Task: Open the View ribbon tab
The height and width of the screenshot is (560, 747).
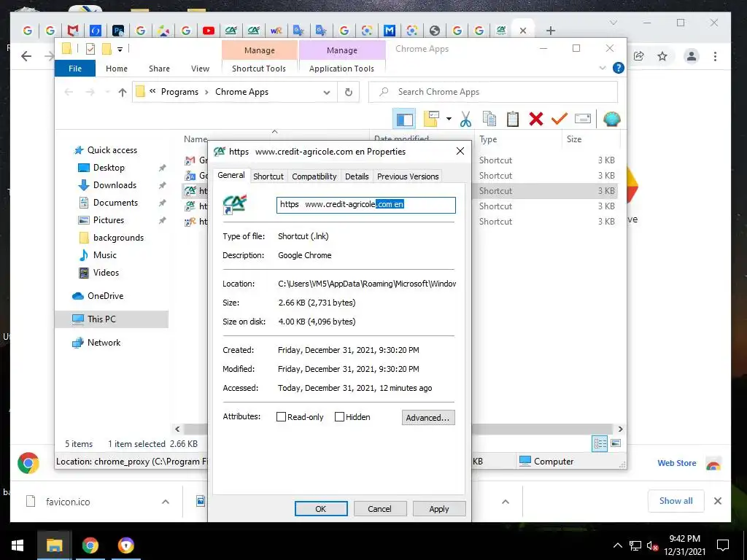Action: tap(200, 69)
